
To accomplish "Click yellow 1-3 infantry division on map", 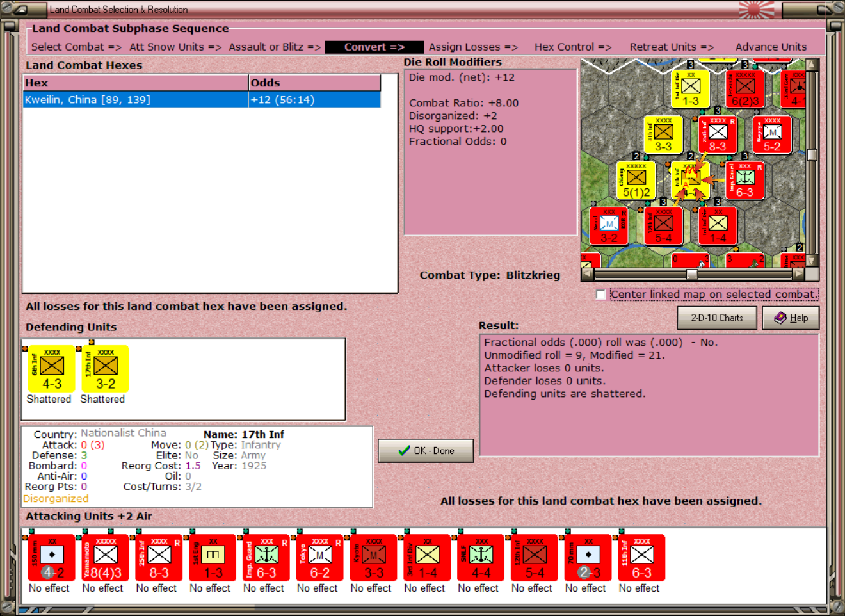I will [690, 88].
